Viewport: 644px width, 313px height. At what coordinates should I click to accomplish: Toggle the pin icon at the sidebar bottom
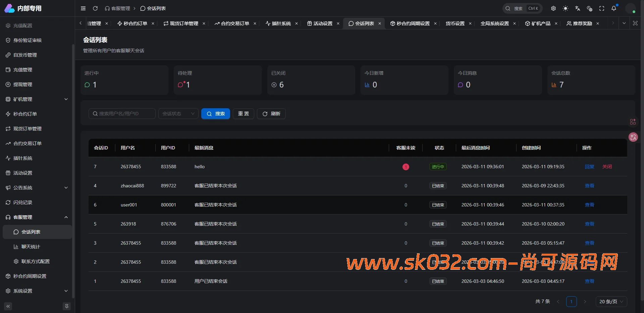pyautogui.click(x=66, y=306)
